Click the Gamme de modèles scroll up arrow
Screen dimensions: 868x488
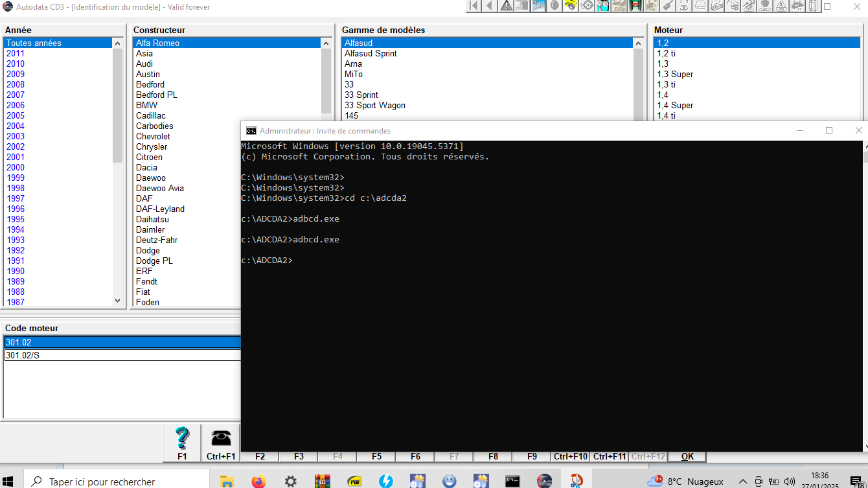pyautogui.click(x=638, y=43)
